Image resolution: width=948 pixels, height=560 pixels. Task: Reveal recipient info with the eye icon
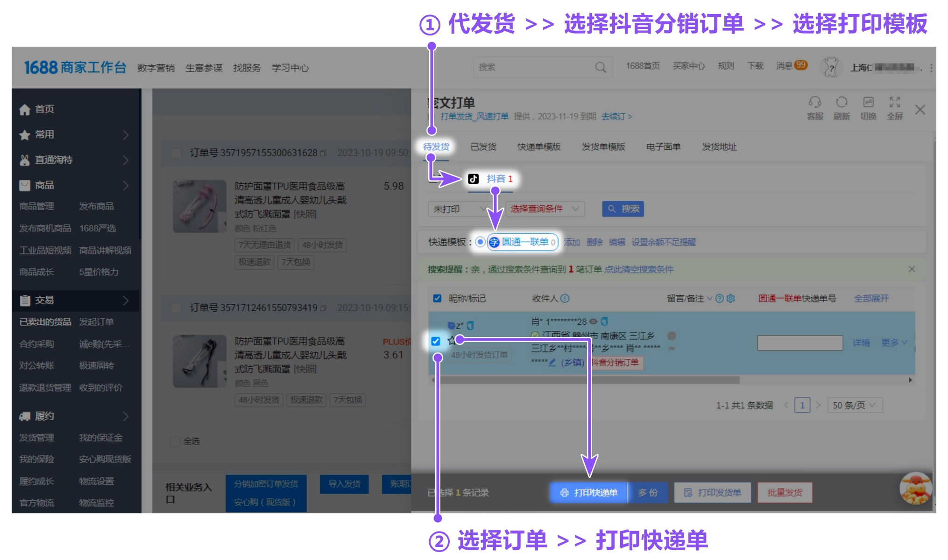(594, 322)
